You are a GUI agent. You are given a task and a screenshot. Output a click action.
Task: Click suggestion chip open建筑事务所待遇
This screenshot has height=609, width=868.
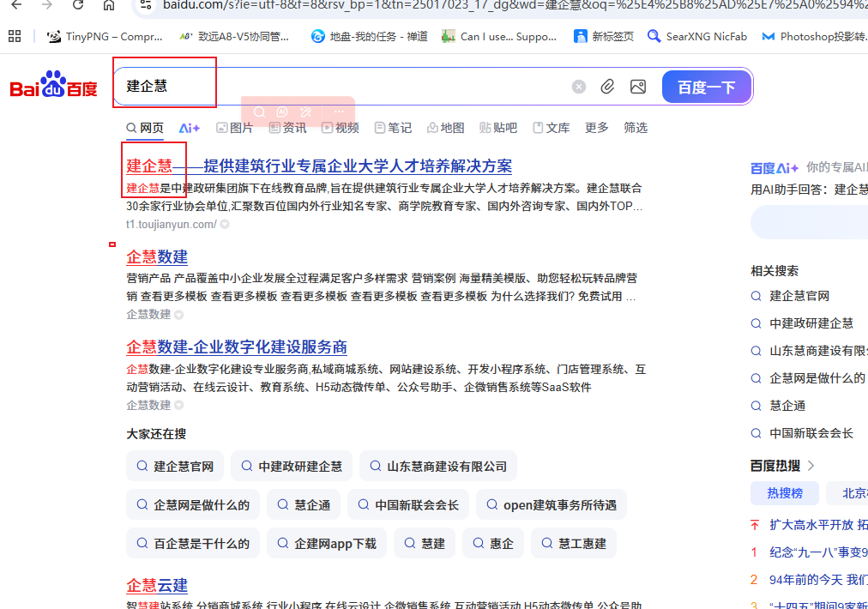552,505
